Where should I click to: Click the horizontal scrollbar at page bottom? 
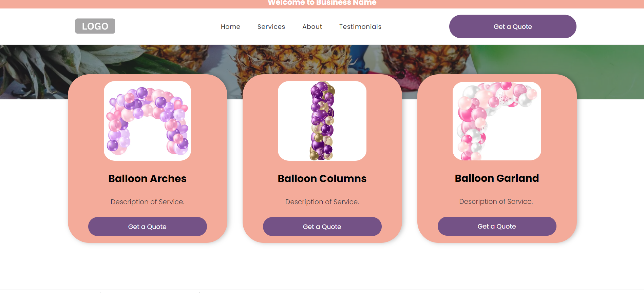(322, 292)
